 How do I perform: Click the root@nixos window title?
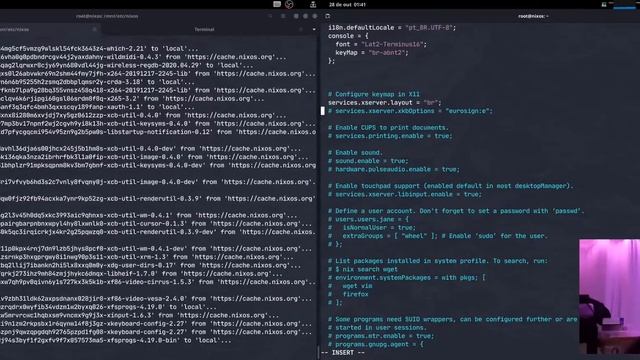(533, 16)
